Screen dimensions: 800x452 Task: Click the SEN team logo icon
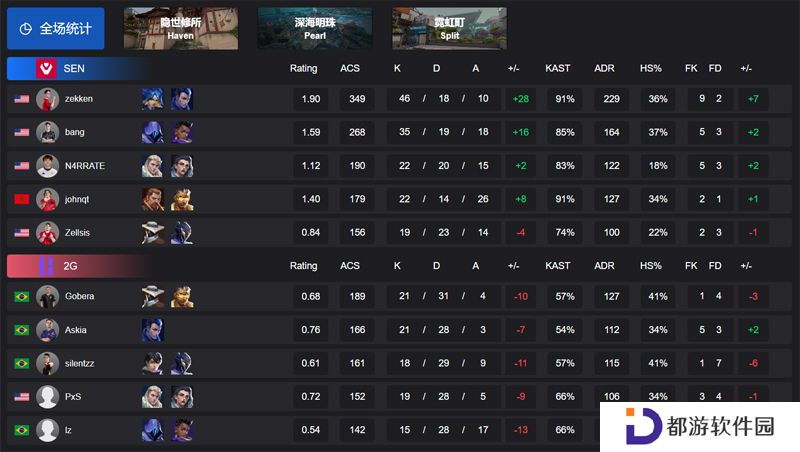46,68
